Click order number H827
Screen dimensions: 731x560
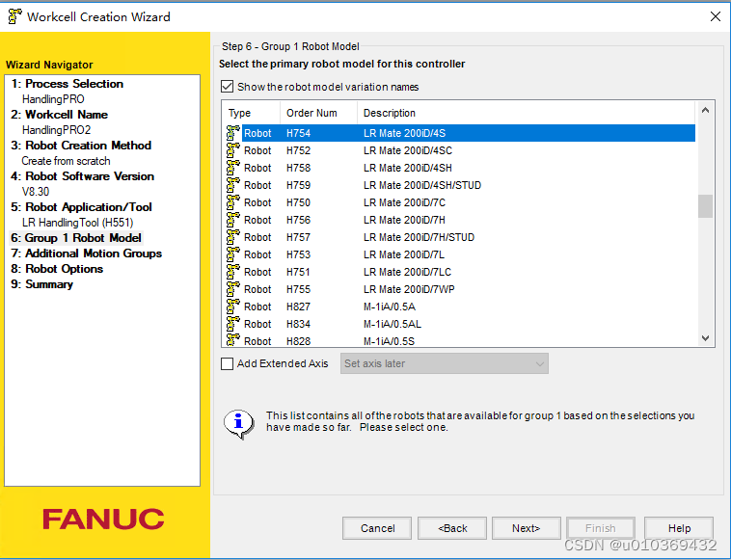coord(298,307)
